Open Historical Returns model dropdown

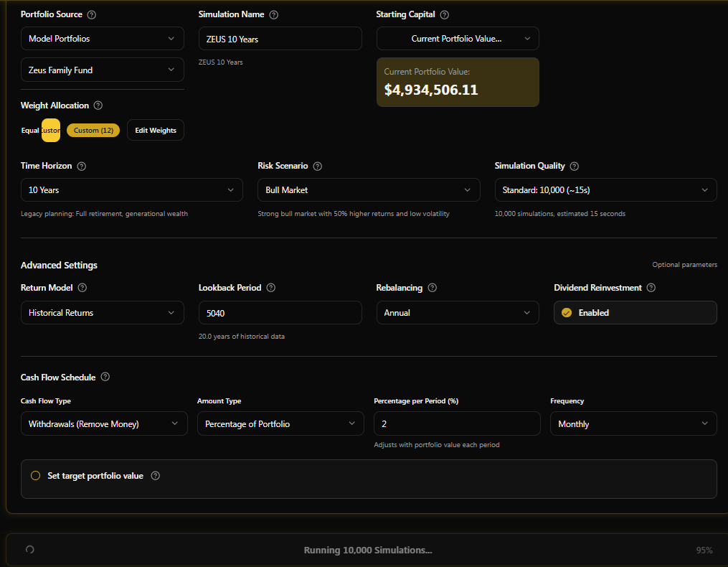point(102,313)
